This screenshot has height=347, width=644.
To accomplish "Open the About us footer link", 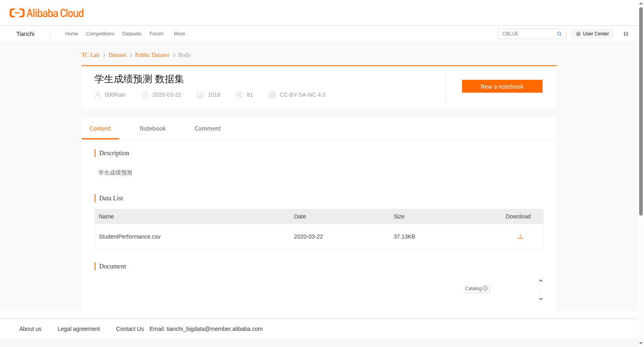I will (30, 329).
